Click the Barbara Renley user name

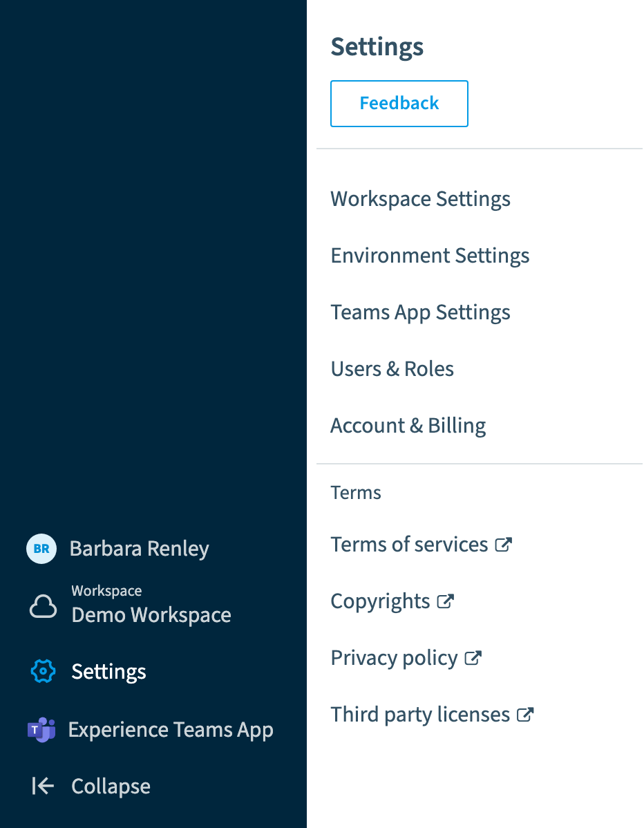coord(140,549)
